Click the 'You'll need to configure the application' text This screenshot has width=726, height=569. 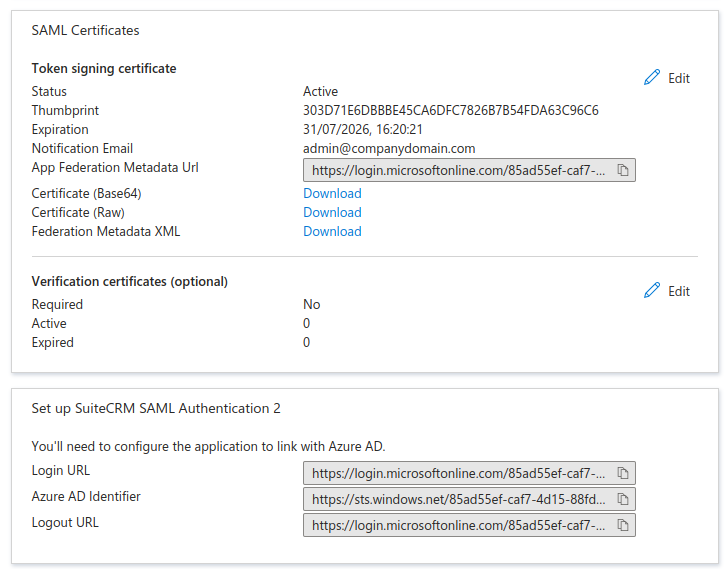coord(208,446)
